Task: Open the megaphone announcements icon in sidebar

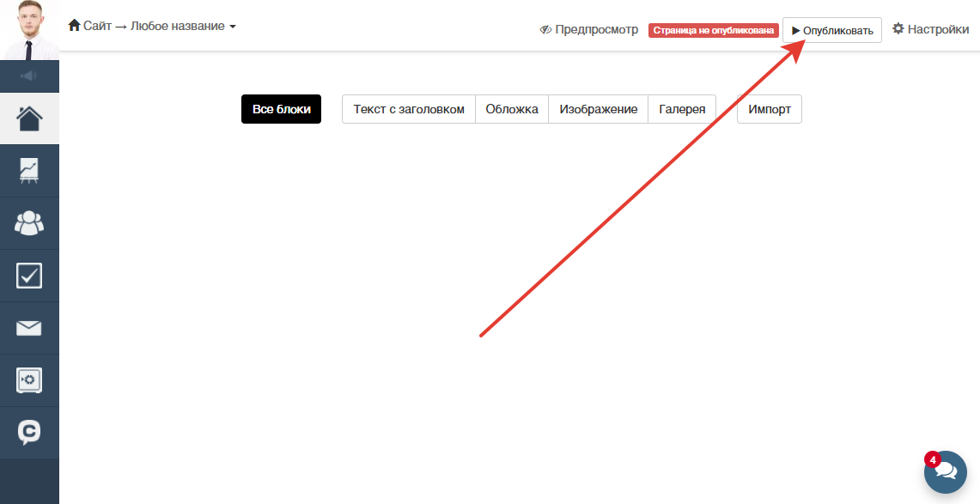Action: coord(28,76)
